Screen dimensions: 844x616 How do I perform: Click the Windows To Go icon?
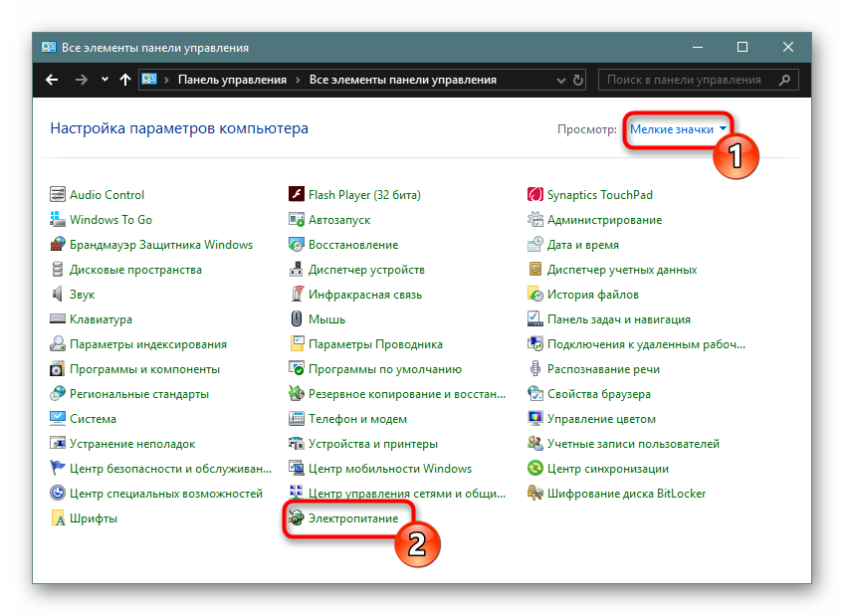point(57,219)
